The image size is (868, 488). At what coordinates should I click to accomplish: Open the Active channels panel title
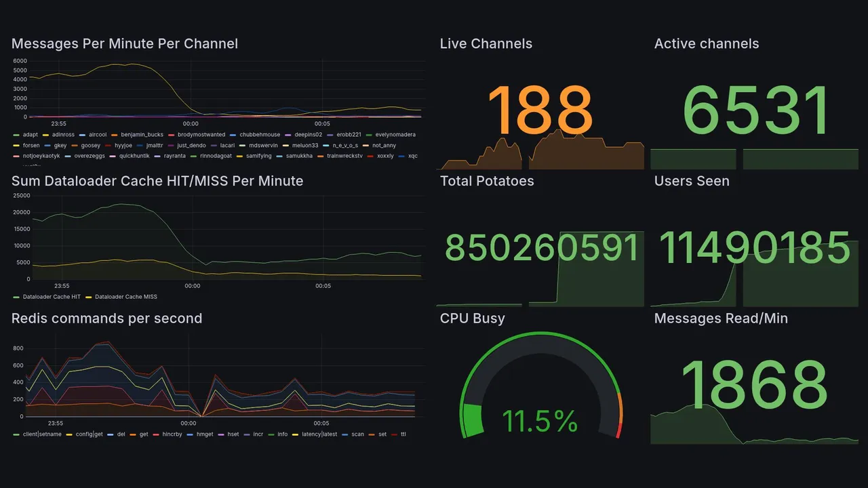(707, 44)
